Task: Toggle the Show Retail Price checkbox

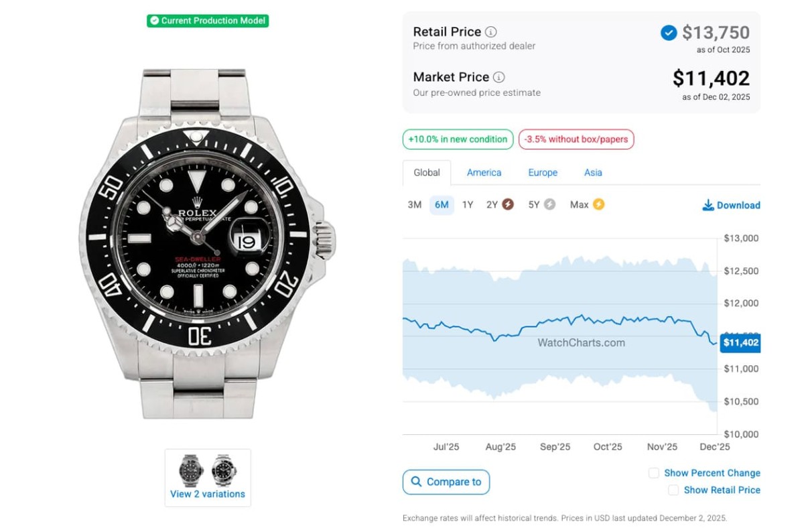Action: click(x=673, y=490)
